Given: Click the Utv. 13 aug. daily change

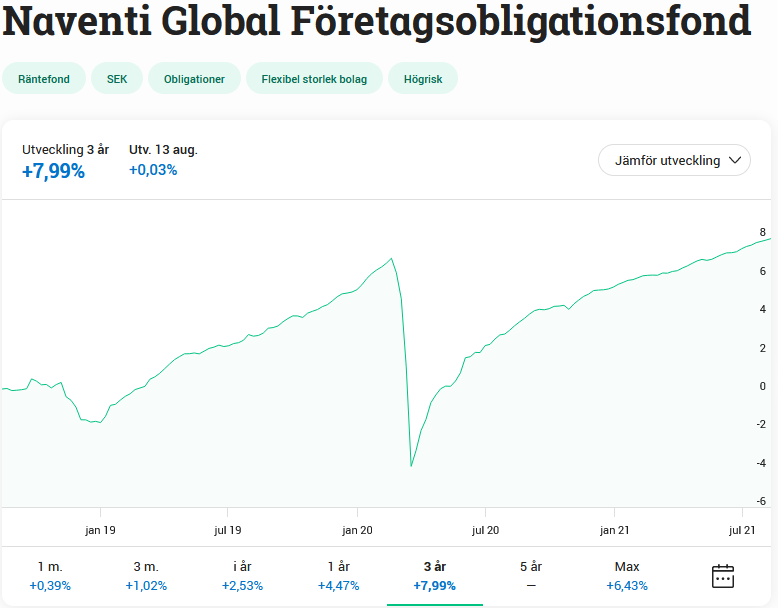Looking at the screenshot, I should coord(163,150).
